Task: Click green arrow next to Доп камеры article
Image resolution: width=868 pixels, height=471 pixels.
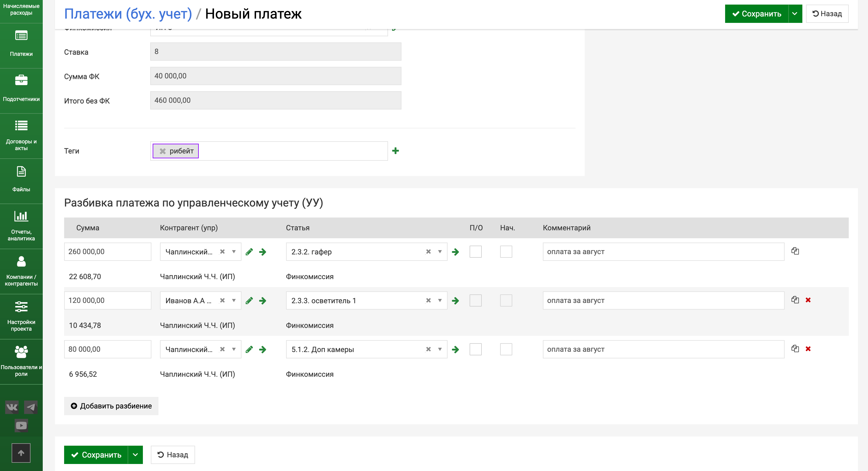Action: click(x=455, y=350)
